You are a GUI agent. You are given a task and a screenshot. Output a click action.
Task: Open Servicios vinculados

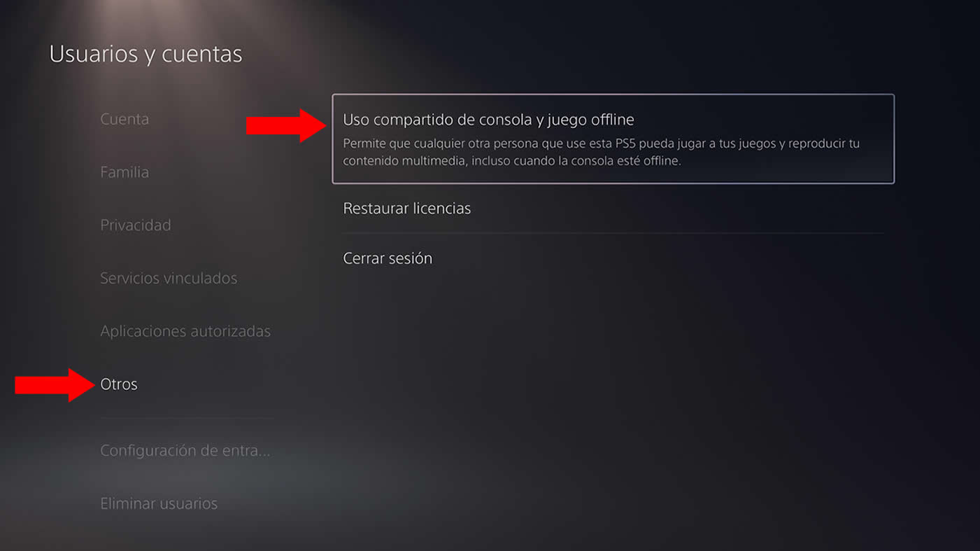169,279
